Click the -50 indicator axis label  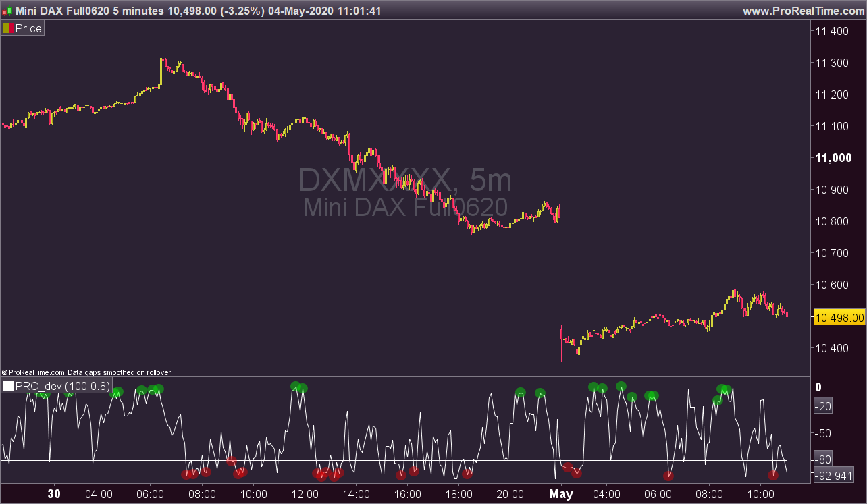click(823, 433)
